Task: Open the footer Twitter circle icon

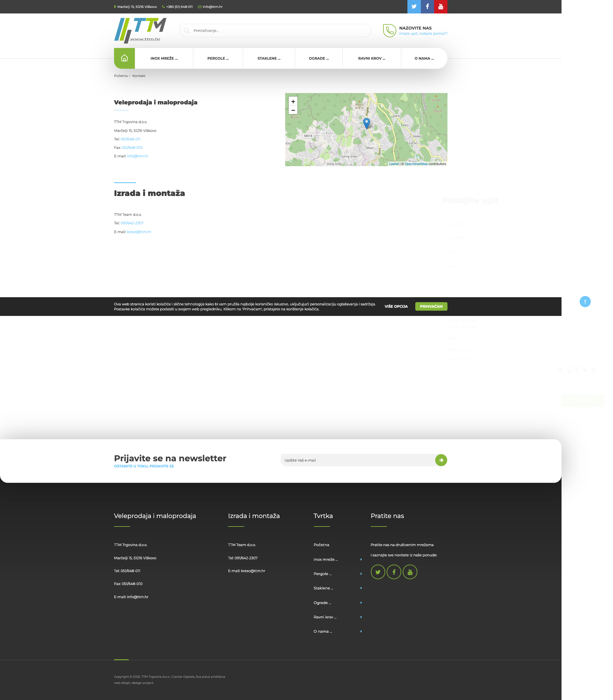Action: tap(378, 572)
